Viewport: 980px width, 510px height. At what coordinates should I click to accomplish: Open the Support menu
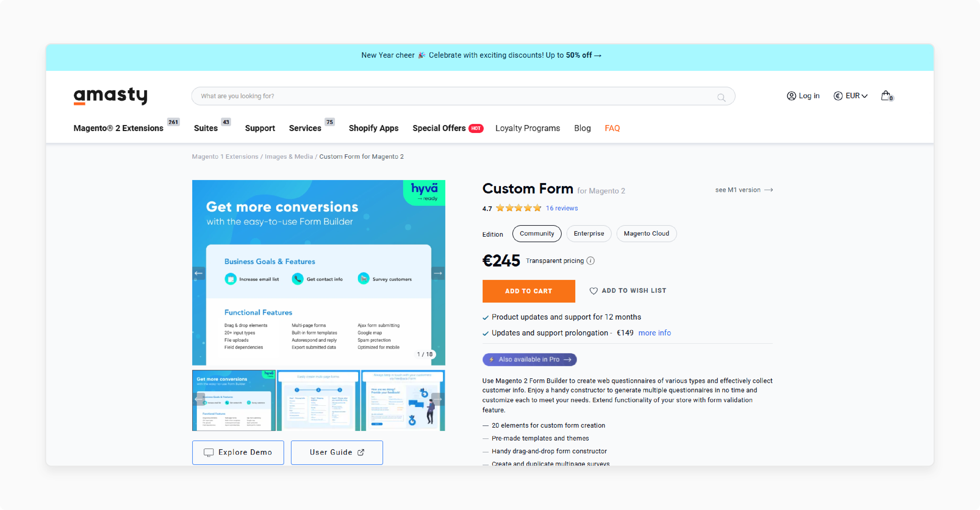260,128
